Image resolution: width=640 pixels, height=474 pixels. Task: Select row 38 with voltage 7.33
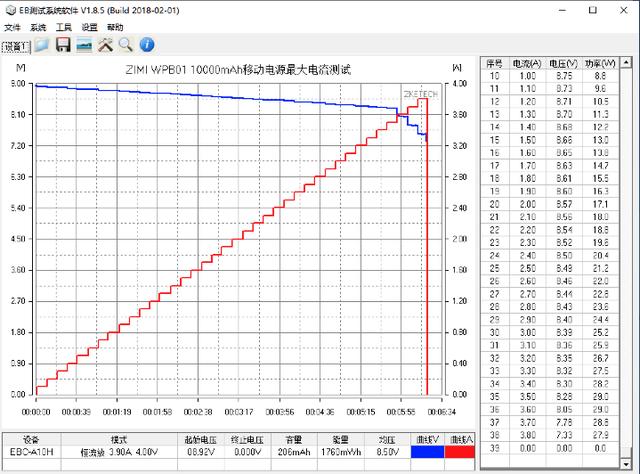pos(550,435)
